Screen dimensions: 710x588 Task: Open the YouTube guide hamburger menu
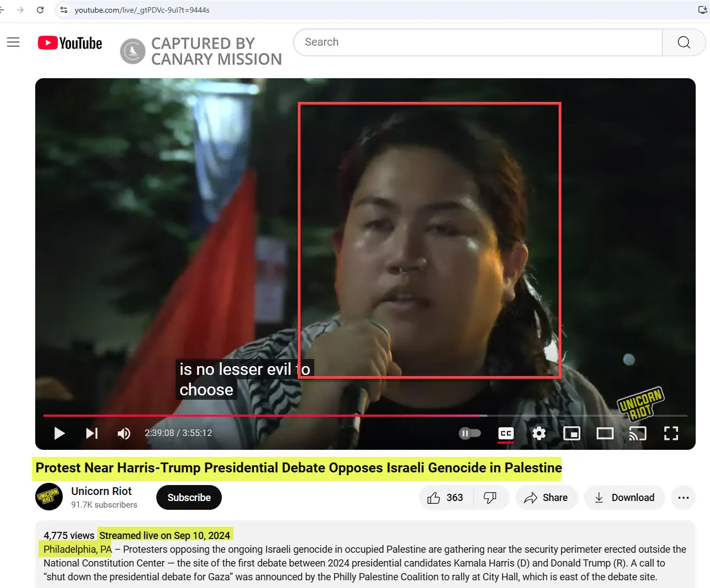click(13, 42)
